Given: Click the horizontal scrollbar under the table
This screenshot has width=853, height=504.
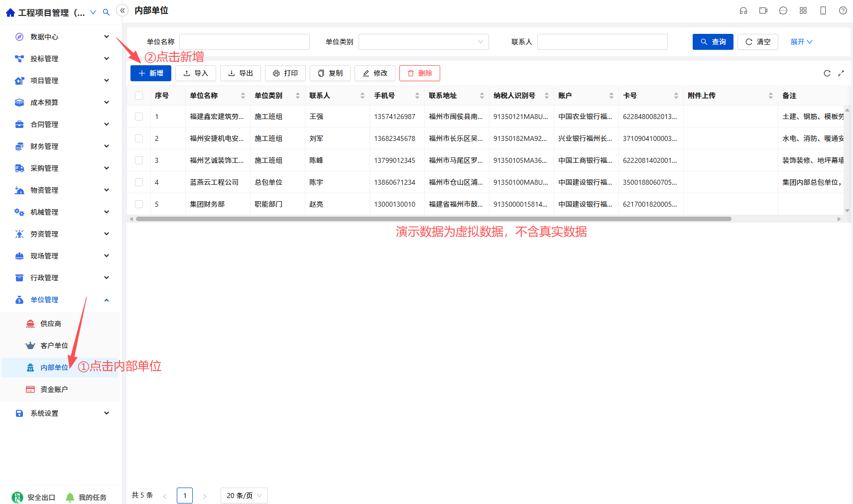Looking at the screenshot, I should [x=433, y=219].
